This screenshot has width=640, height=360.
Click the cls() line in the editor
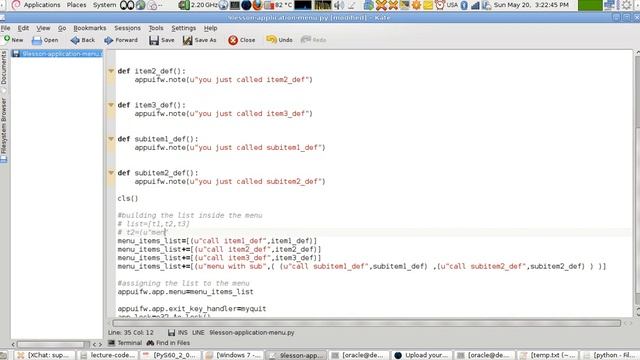(x=128, y=198)
